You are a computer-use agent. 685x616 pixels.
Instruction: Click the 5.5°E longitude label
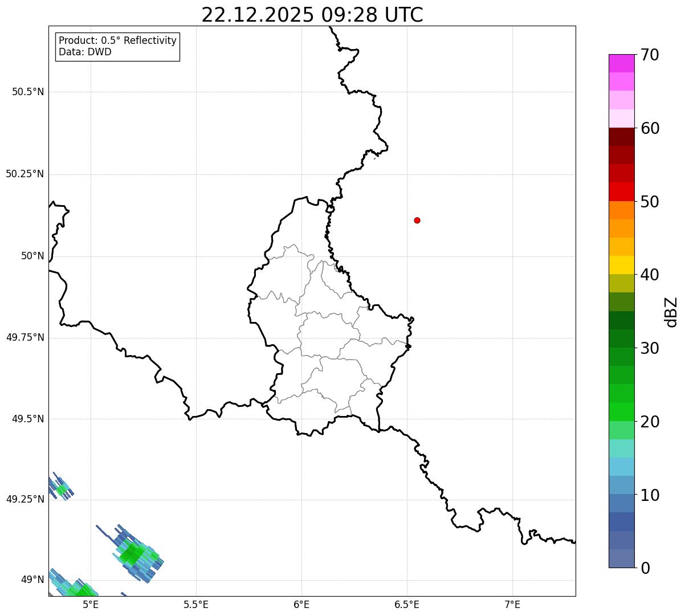[x=196, y=604]
